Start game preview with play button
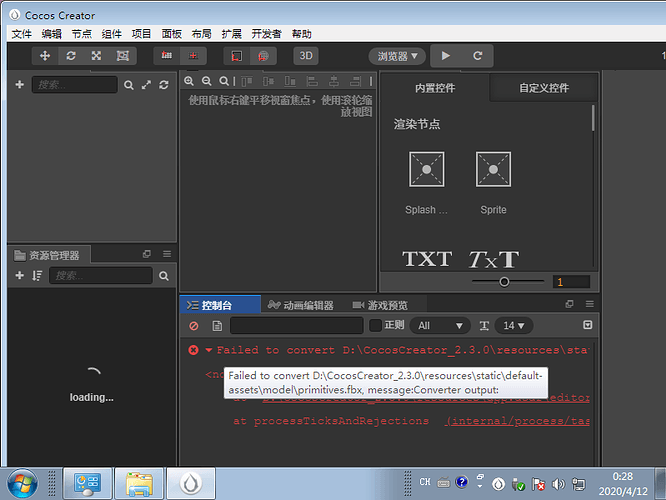This screenshot has height=500, width=666. coord(446,56)
